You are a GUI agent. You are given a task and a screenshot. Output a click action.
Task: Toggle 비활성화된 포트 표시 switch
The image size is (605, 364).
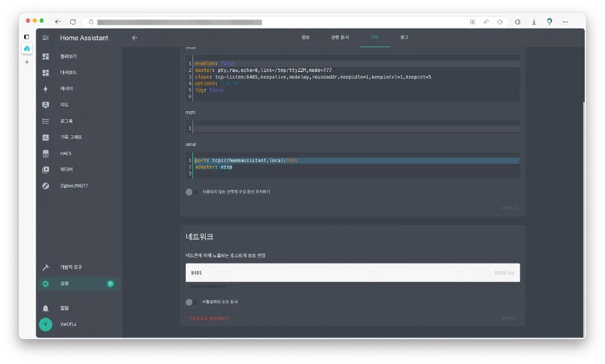click(192, 302)
